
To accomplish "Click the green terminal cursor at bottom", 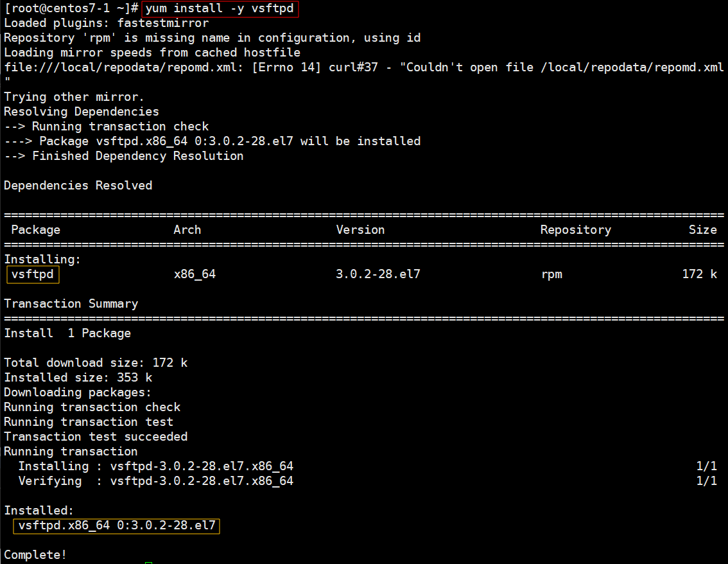I will 148,563.
